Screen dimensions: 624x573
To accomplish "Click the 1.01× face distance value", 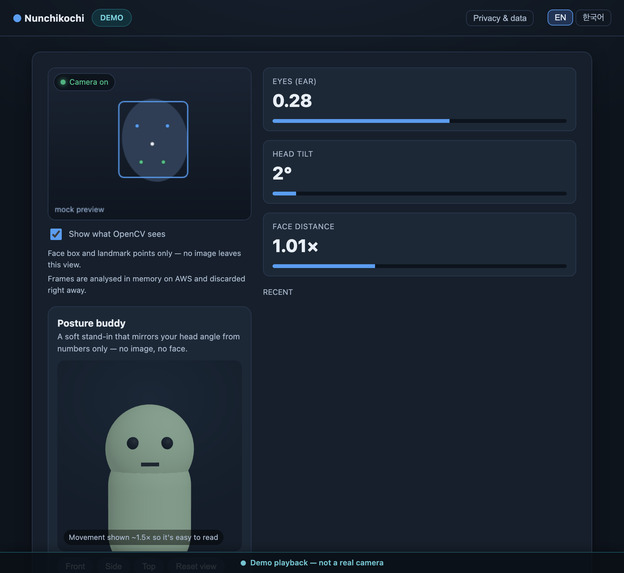I will click(295, 246).
